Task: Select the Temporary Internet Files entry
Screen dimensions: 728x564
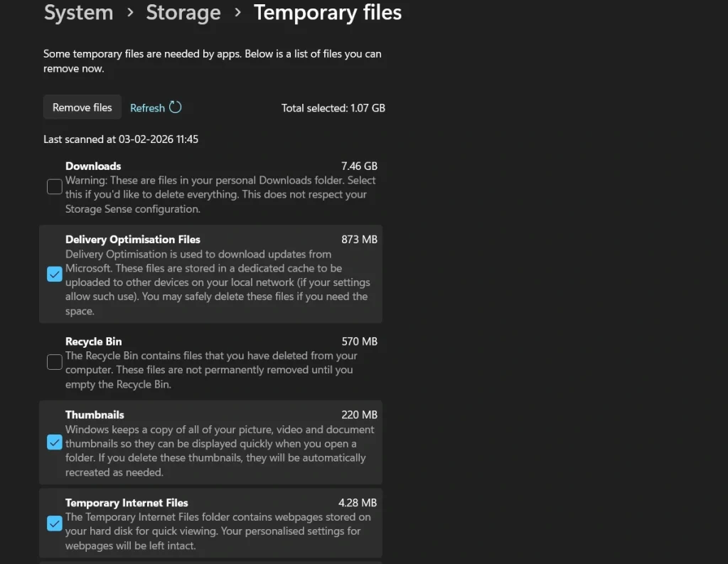Action: coord(127,502)
